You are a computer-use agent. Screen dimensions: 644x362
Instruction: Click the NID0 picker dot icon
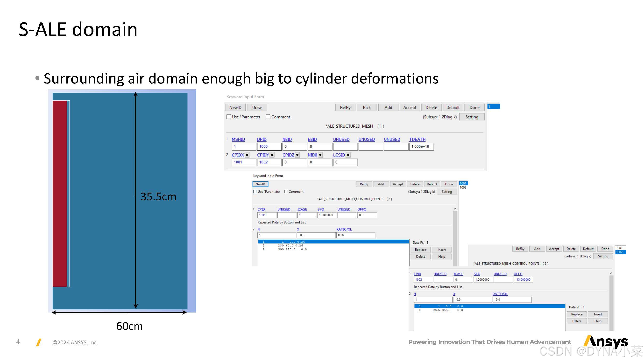point(320,155)
